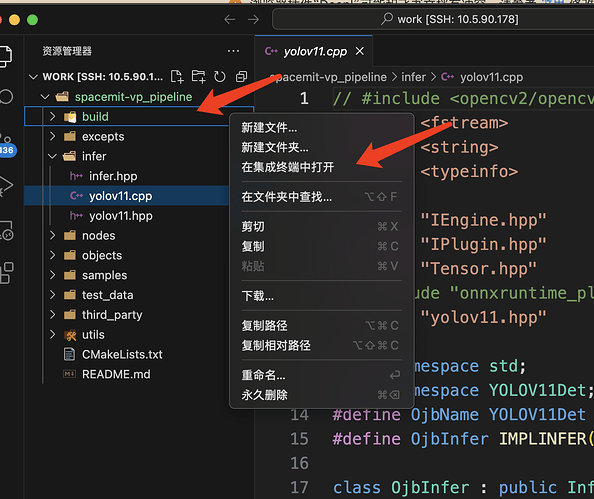The image size is (594, 499).
Task: Go forward with the right arrow
Action: click(253, 19)
